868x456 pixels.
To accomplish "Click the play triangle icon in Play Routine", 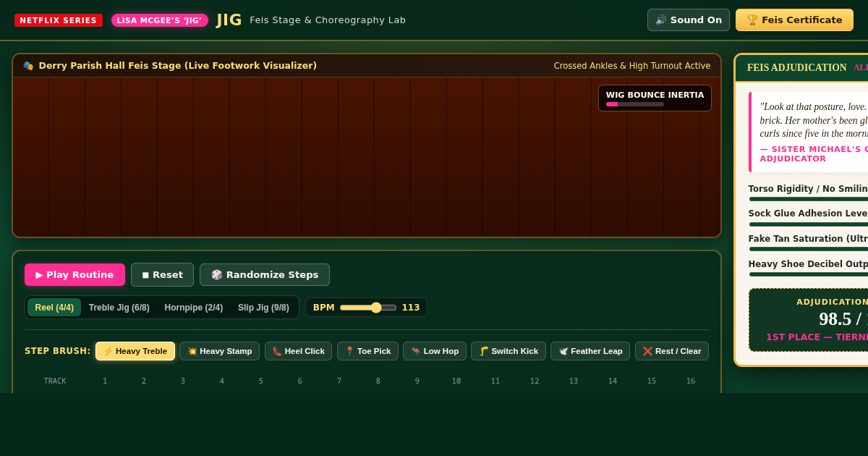I will point(39,275).
